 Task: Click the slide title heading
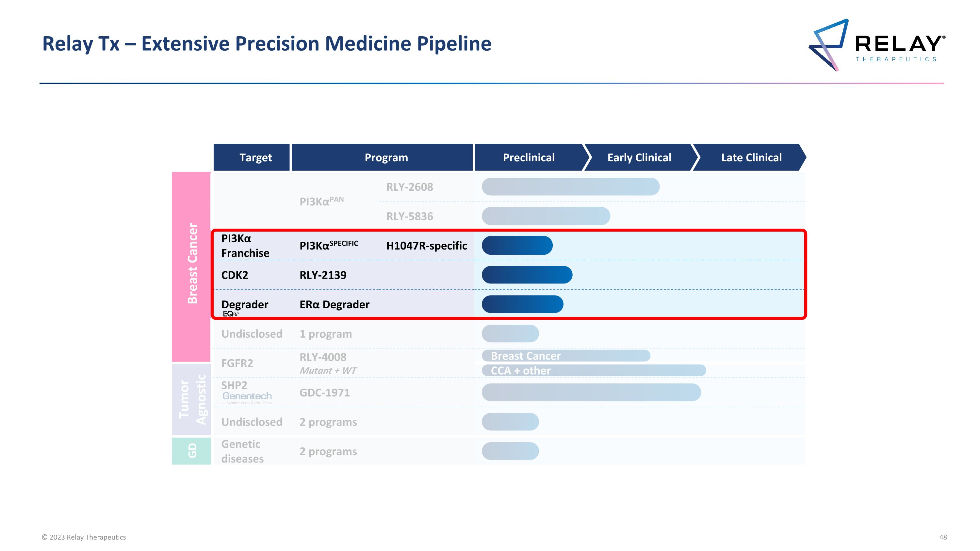pyautogui.click(x=267, y=44)
